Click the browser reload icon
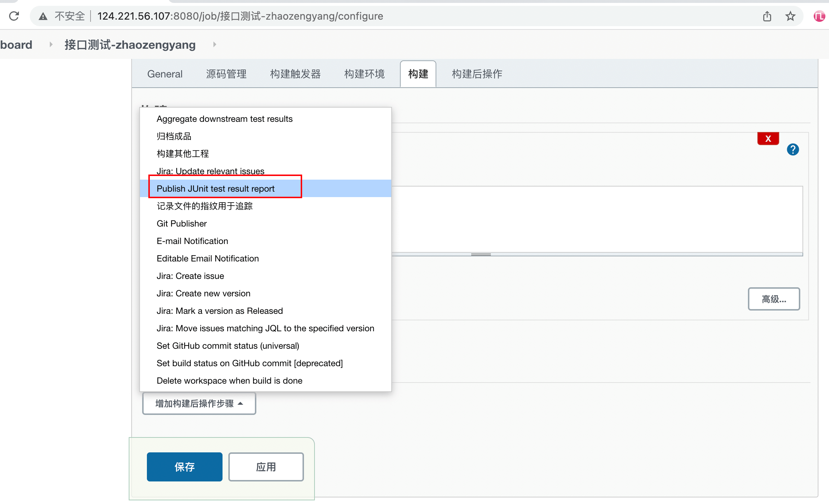The height and width of the screenshot is (504, 829). (x=14, y=16)
